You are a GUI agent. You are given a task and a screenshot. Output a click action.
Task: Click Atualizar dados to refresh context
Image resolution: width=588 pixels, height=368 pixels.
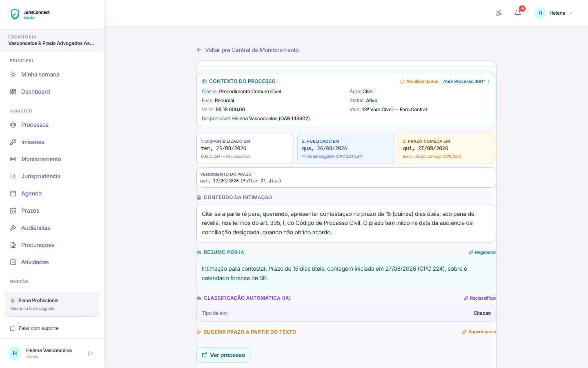[419, 81]
